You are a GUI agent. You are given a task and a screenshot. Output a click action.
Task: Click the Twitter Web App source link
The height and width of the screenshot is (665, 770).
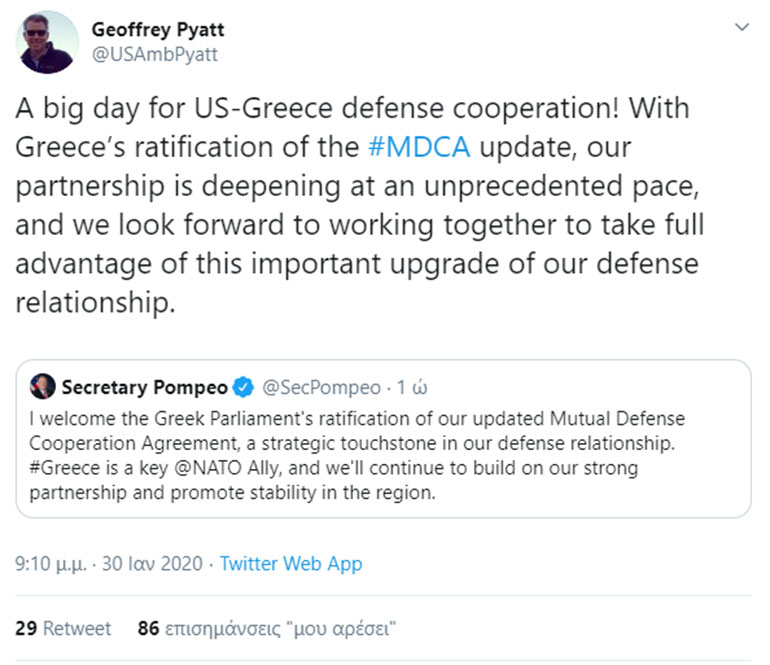point(291,564)
